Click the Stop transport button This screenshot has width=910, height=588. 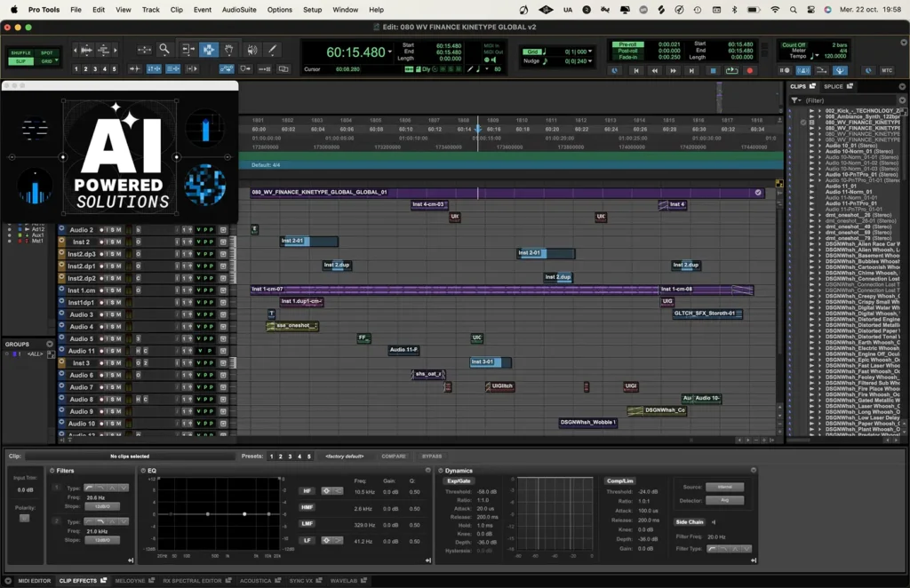coord(713,70)
